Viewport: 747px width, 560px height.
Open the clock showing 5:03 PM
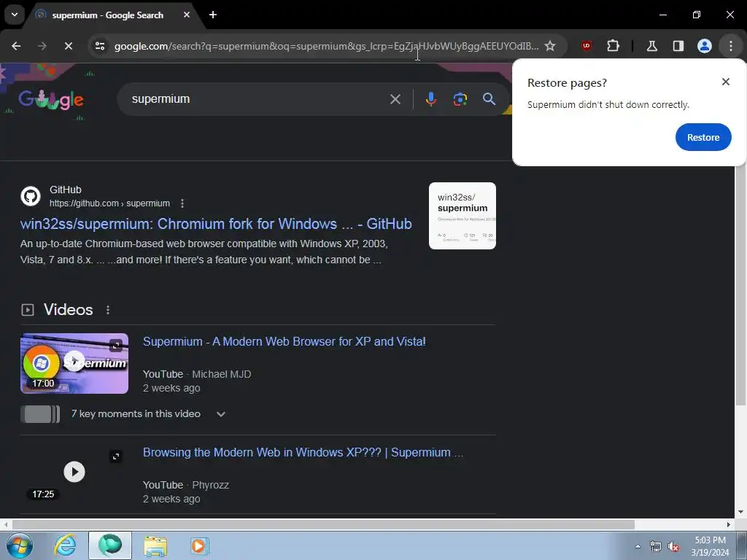[710, 546]
